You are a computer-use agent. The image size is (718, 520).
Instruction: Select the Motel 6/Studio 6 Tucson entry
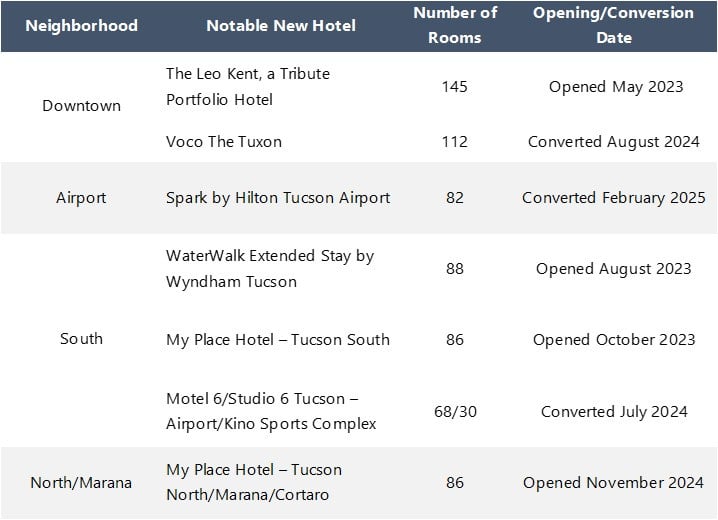click(x=271, y=411)
